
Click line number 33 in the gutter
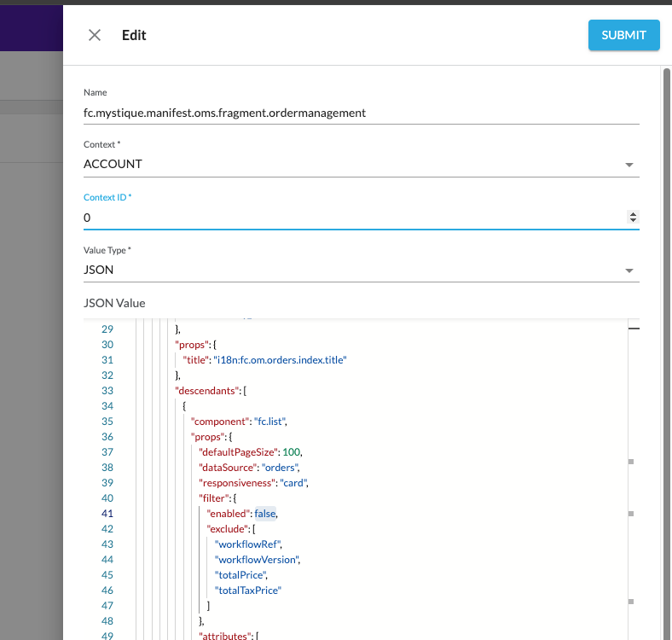(107, 391)
